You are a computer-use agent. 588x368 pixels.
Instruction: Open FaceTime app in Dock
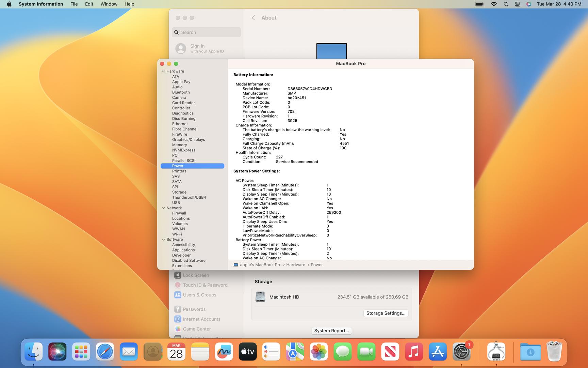[x=366, y=352]
